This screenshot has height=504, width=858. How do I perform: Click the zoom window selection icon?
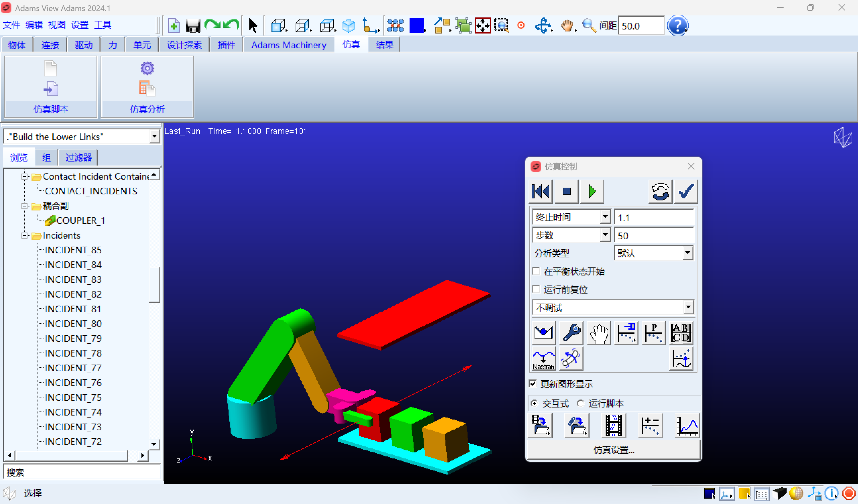click(501, 25)
